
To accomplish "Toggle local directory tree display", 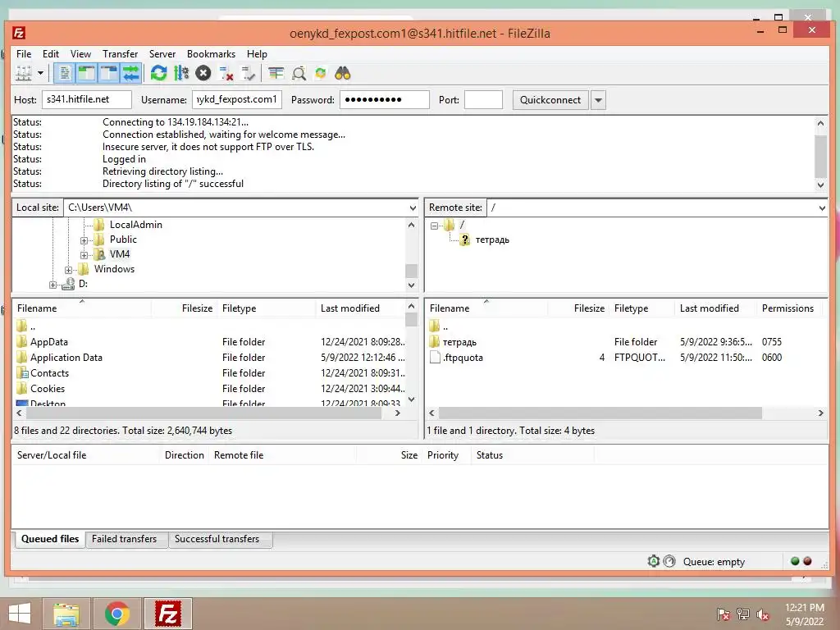I will pos(86,73).
